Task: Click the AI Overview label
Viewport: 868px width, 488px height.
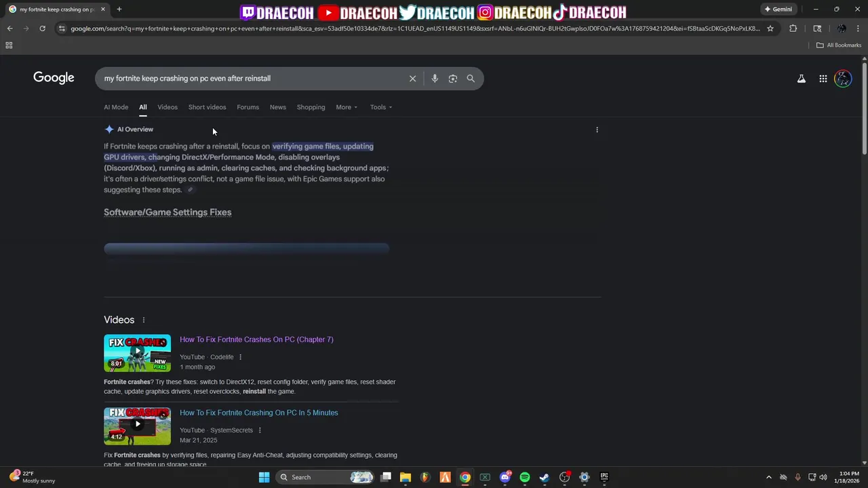Action: (x=135, y=129)
